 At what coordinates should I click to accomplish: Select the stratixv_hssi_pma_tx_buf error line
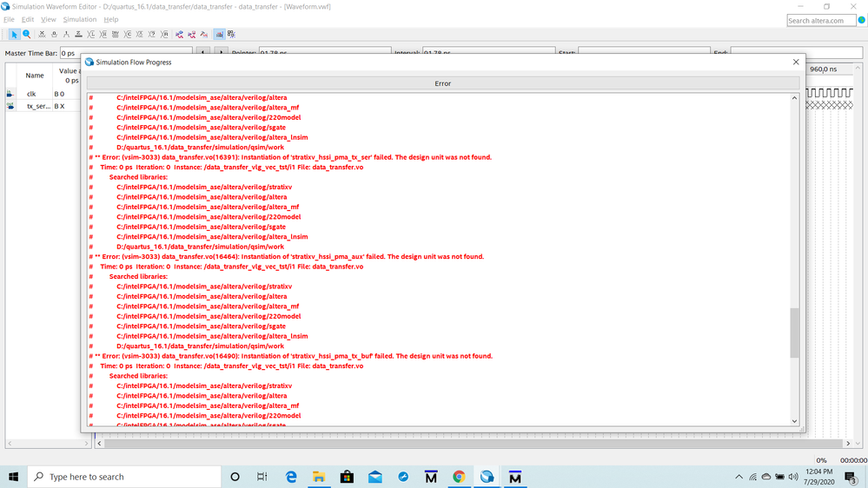(x=294, y=356)
